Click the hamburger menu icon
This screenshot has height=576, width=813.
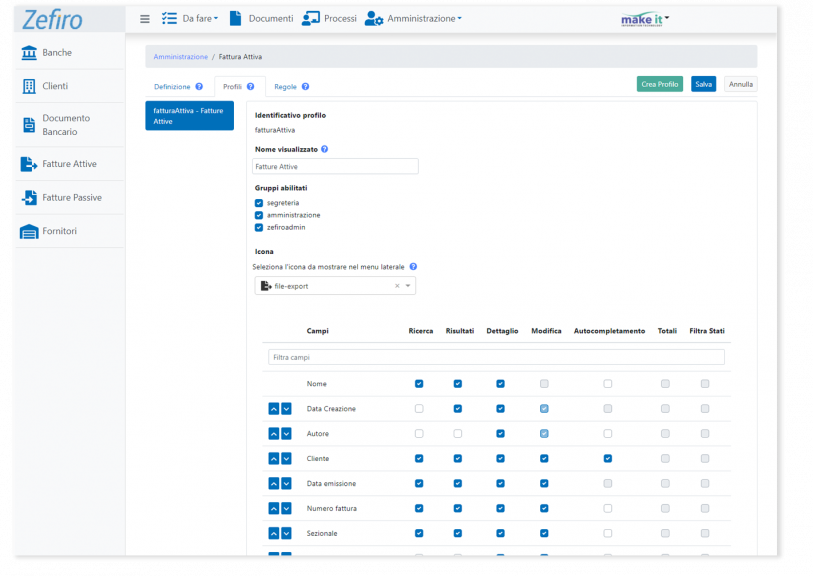click(x=145, y=19)
